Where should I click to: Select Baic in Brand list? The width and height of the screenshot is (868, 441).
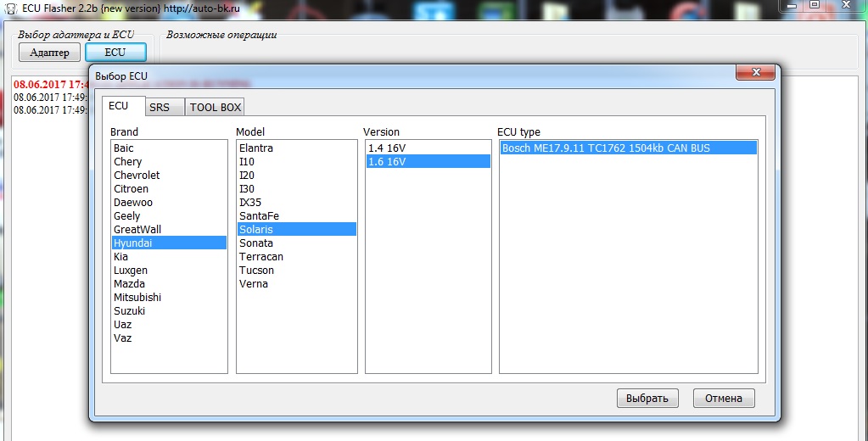pos(169,148)
